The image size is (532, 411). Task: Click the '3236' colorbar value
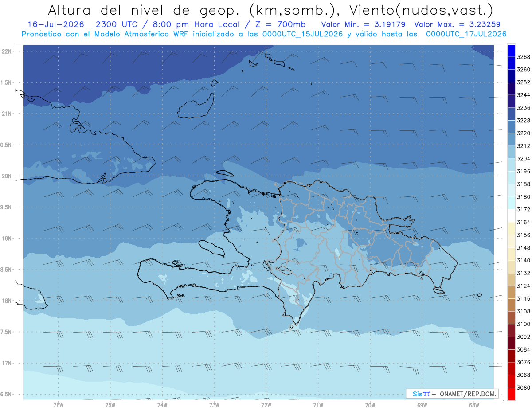pos(524,108)
